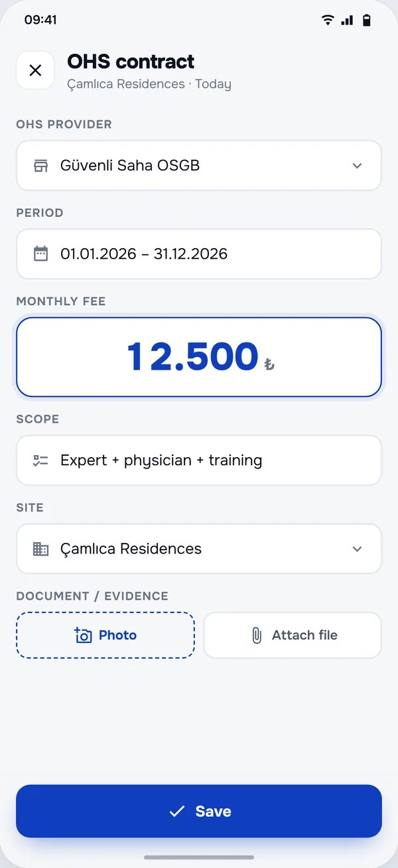Expand the OHS Provider dropdown chevron

[x=358, y=166]
